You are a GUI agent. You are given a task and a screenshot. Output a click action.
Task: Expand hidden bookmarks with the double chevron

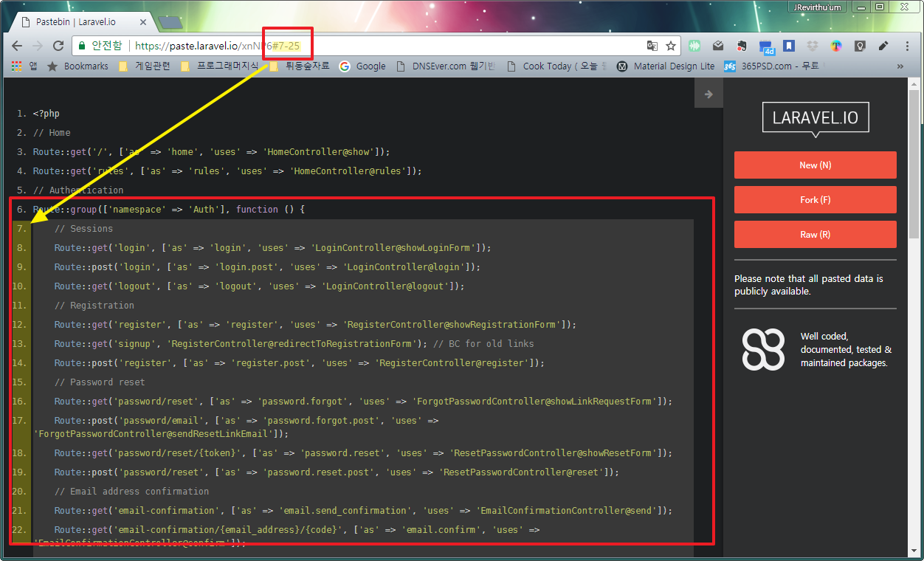coord(900,66)
